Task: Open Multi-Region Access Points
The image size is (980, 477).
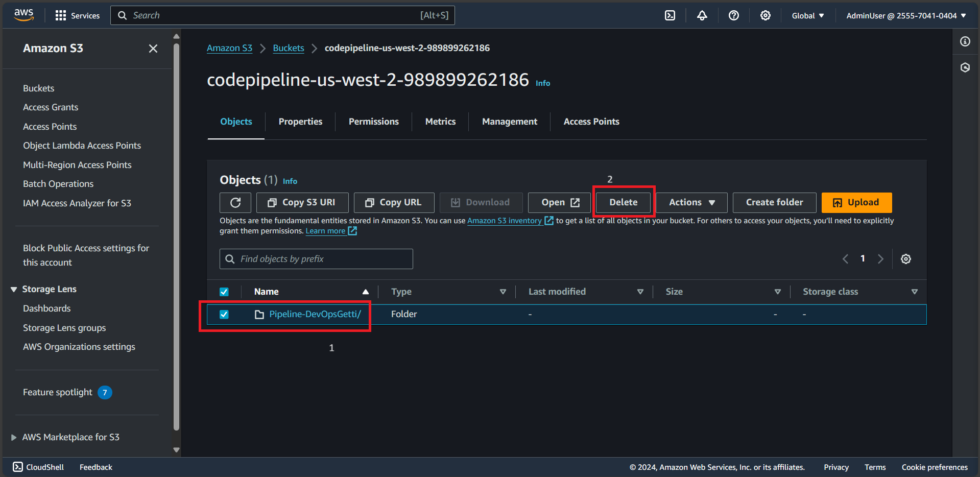Action: pyautogui.click(x=77, y=165)
